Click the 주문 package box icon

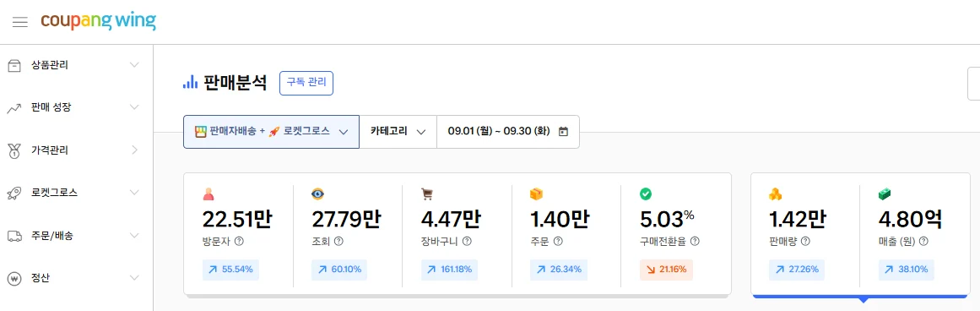536,194
